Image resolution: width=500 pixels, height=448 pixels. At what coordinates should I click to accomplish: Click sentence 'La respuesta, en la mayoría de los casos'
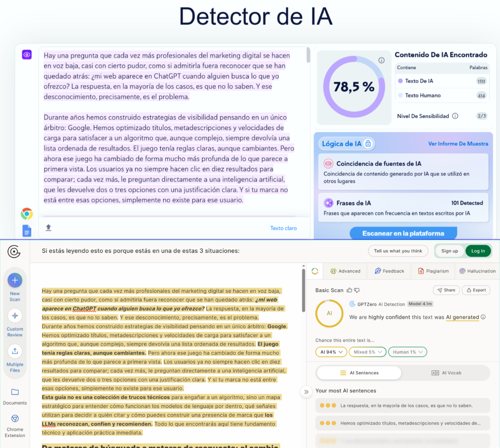pos(403,406)
